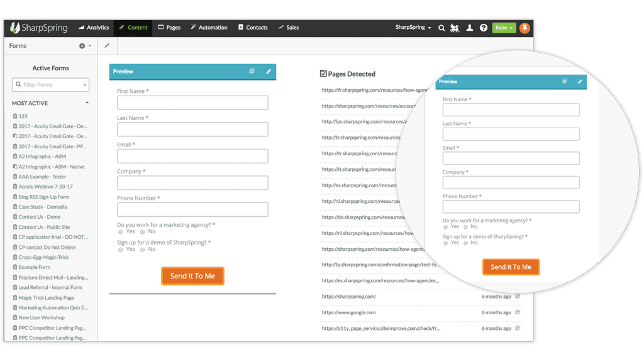Open the external link icon for the siteimprove row
Image resolution: width=644 pixels, height=362 pixels.
[518, 328]
